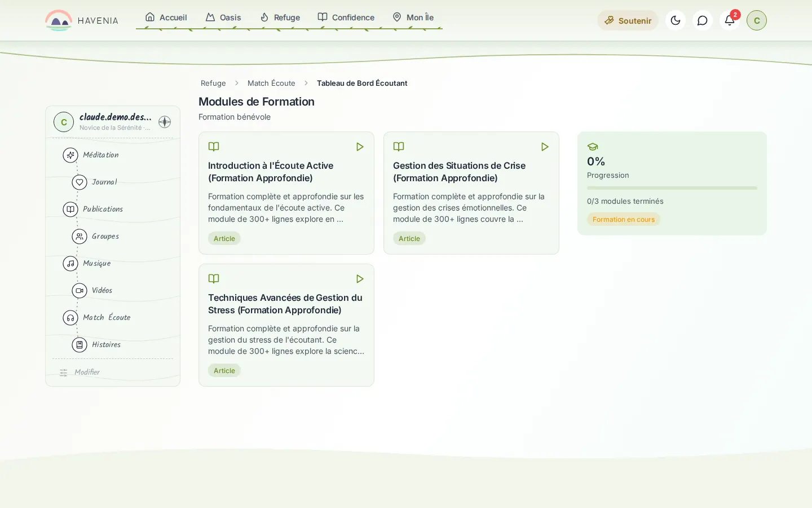Click the Match Écoute headphones icon
812x508 pixels.
[70, 317]
